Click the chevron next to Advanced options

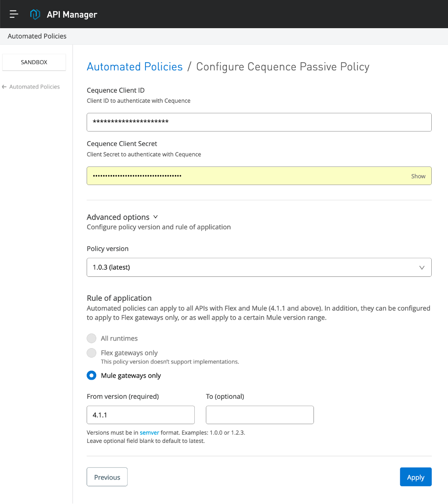(156, 217)
